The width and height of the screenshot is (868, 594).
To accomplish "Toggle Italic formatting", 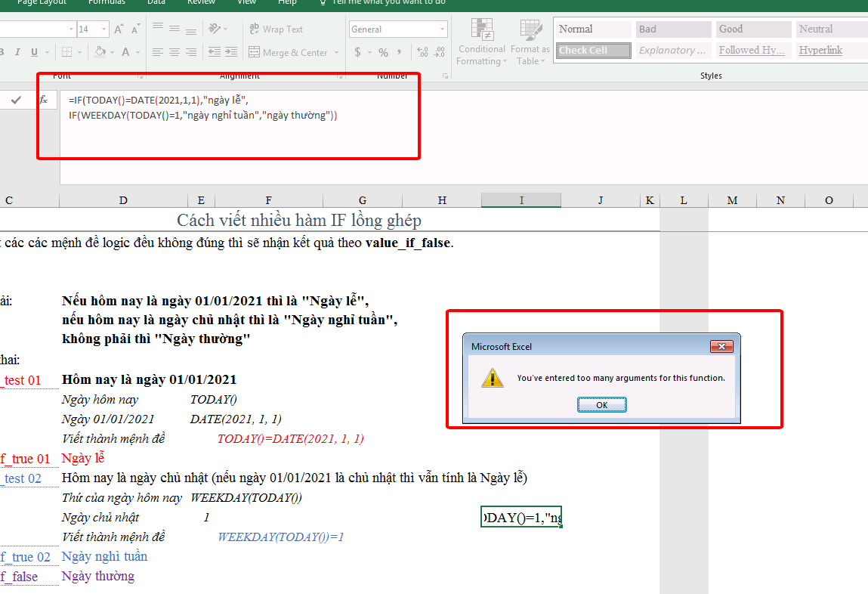I will tap(17, 52).
